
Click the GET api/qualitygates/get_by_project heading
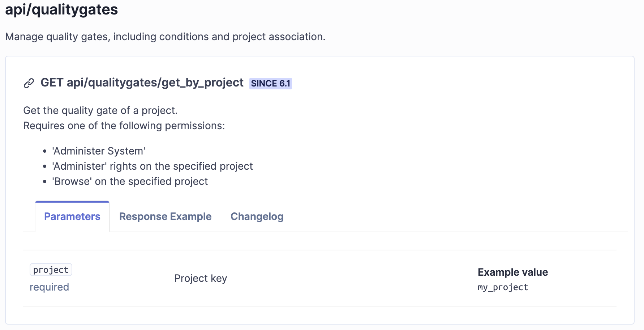[x=142, y=83]
